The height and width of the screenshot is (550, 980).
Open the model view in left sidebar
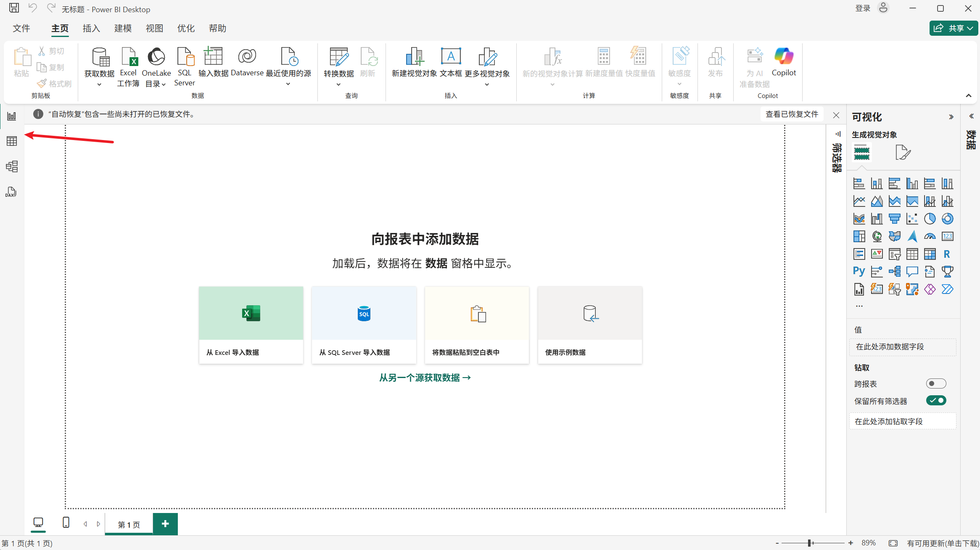point(12,167)
